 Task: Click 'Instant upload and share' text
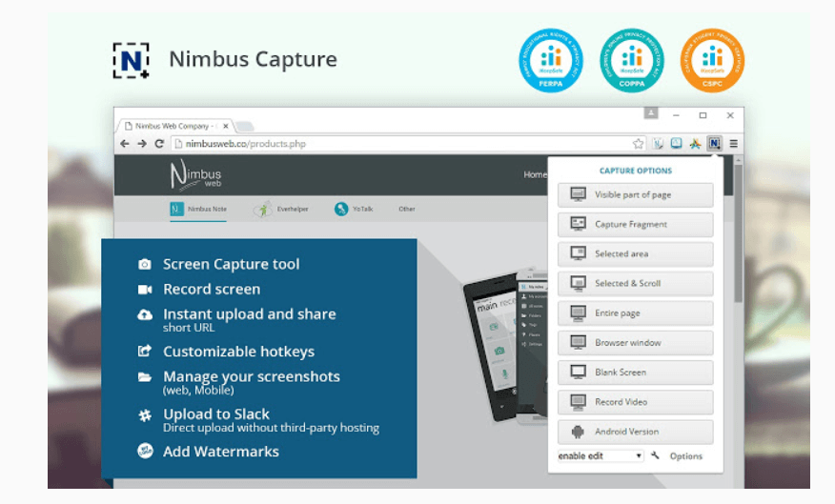click(249, 314)
